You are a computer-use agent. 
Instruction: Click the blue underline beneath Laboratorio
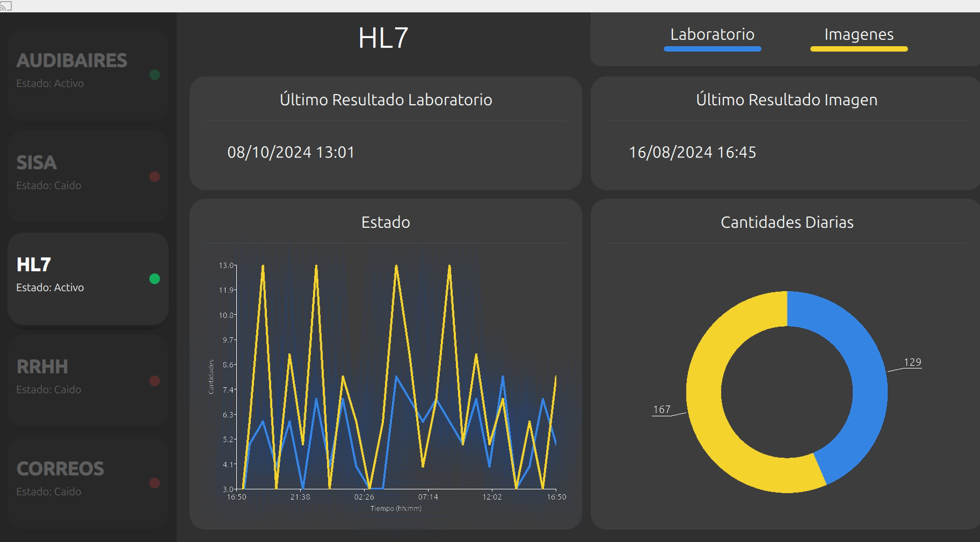click(x=712, y=49)
